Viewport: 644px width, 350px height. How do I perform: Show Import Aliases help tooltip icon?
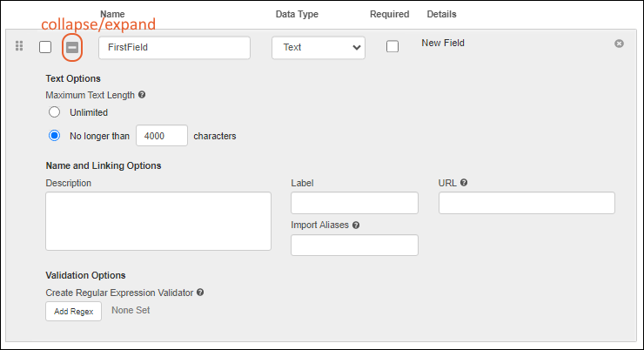(x=356, y=225)
